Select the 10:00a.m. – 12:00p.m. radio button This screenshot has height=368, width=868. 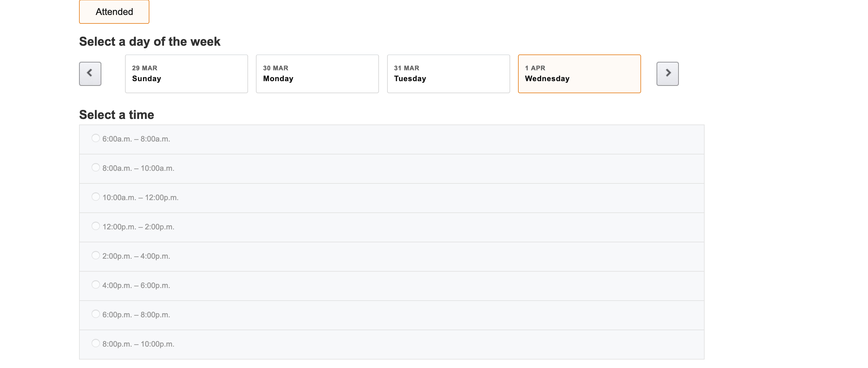coord(96,197)
